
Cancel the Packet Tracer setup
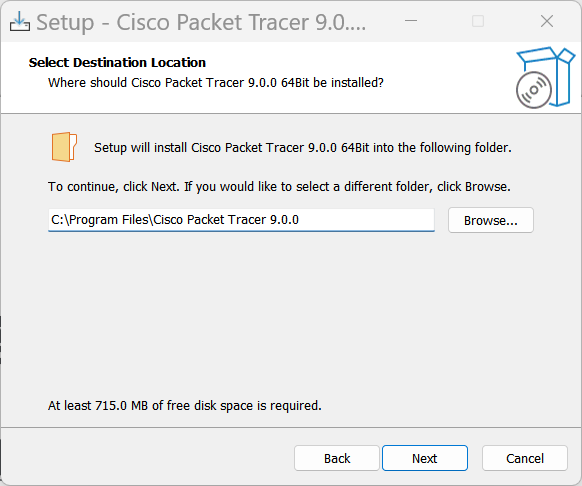pos(525,458)
